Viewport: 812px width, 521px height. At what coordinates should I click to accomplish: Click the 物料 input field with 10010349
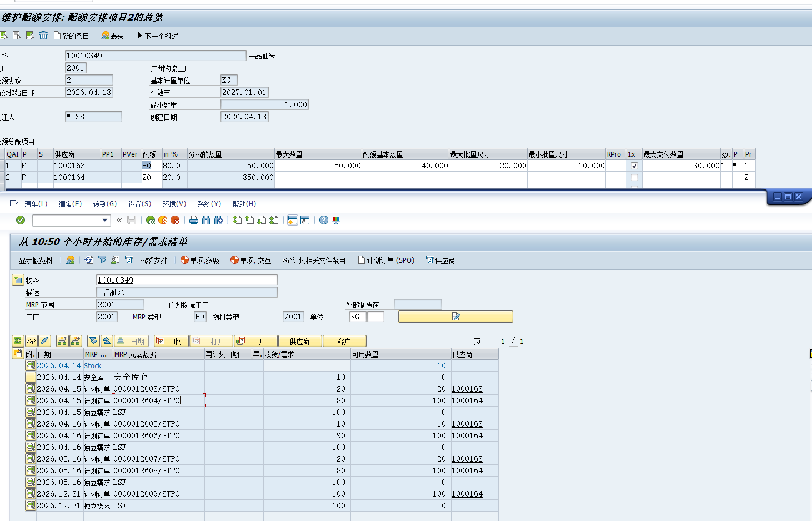pyautogui.click(x=187, y=280)
